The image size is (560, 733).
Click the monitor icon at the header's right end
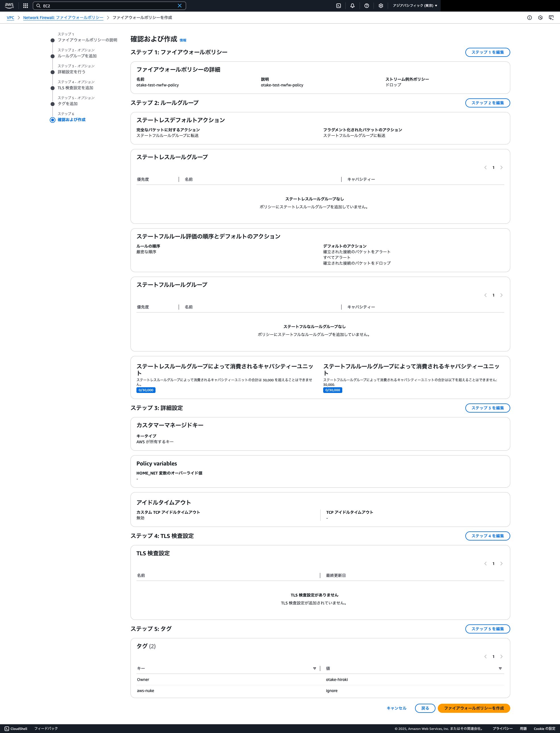pos(551,18)
